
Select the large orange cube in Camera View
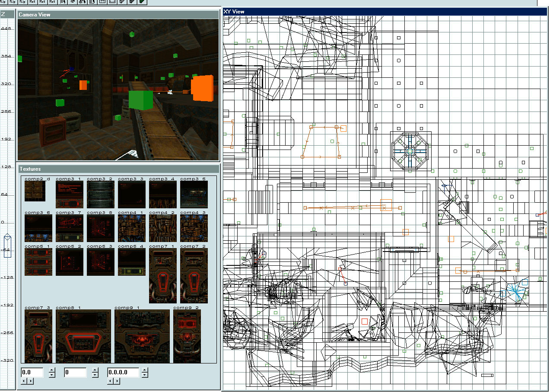point(202,88)
